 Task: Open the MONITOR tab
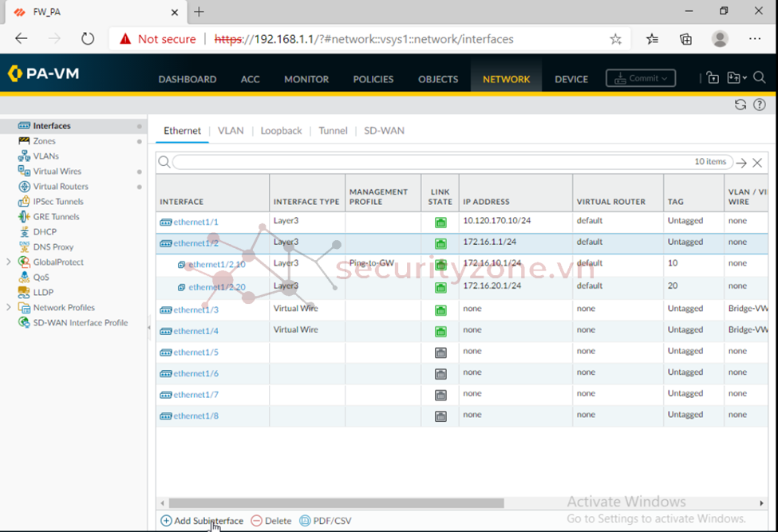coord(306,79)
